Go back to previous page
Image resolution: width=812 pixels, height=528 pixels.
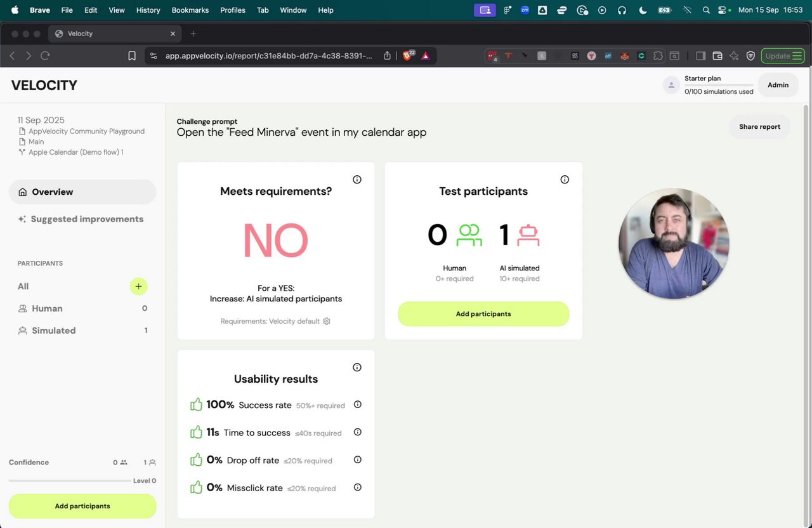12,56
